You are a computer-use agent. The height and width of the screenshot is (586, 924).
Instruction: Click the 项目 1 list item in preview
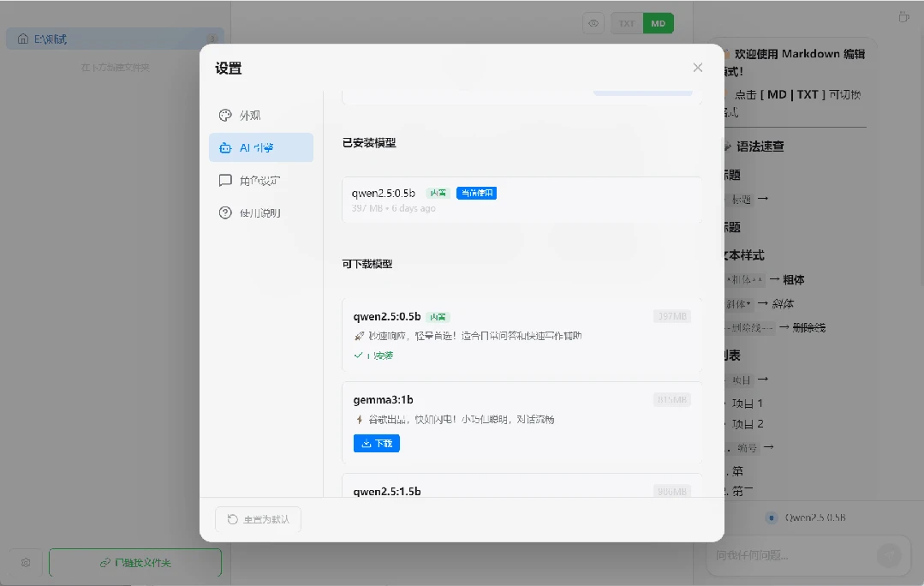tap(748, 404)
